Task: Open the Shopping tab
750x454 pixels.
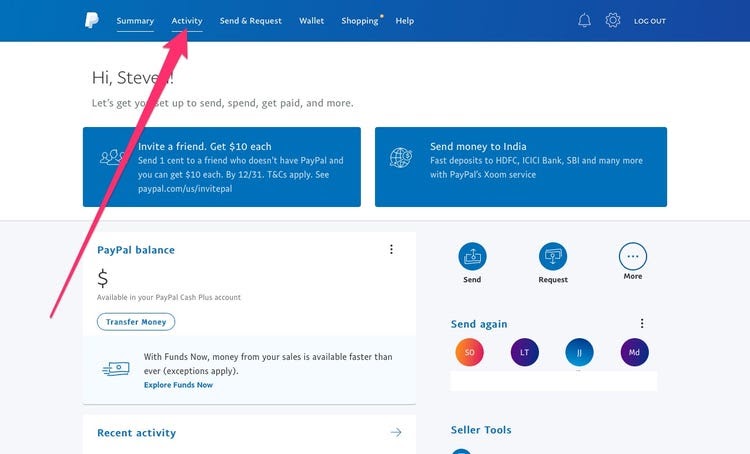Action: click(x=360, y=21)
